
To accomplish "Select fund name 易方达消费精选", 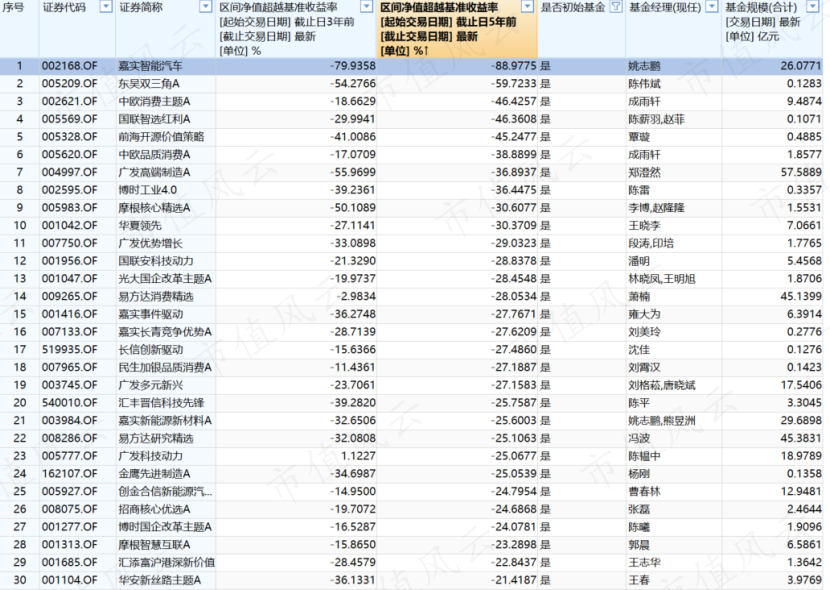I will pyautogui.click(x=156, y=296).
